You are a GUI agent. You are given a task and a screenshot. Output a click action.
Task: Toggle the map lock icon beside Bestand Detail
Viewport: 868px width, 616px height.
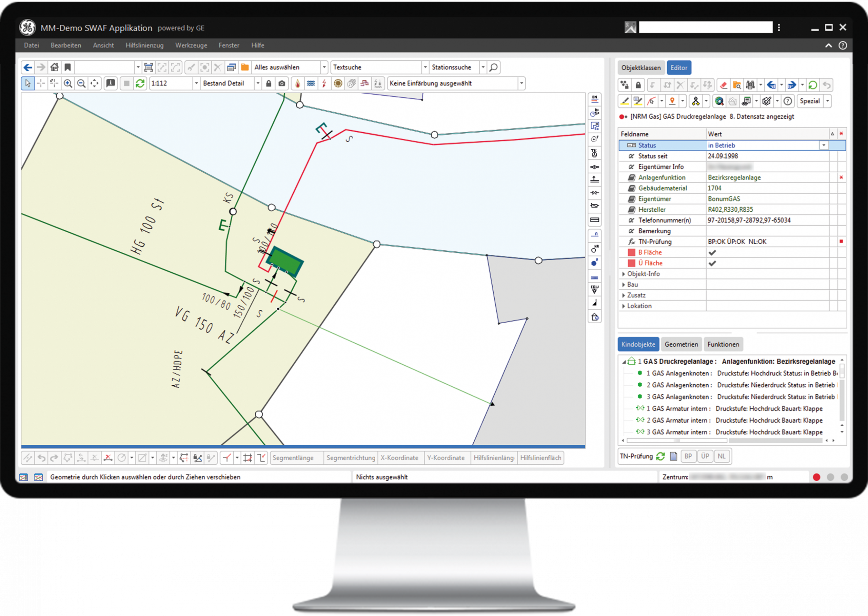[268, 83]
